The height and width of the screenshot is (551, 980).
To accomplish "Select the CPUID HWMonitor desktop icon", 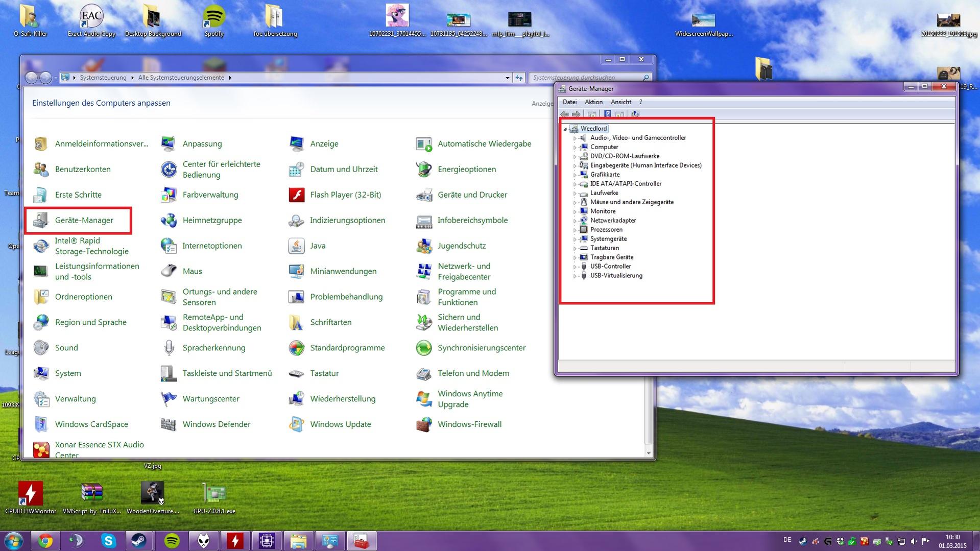I will click(x=31, y=497).
